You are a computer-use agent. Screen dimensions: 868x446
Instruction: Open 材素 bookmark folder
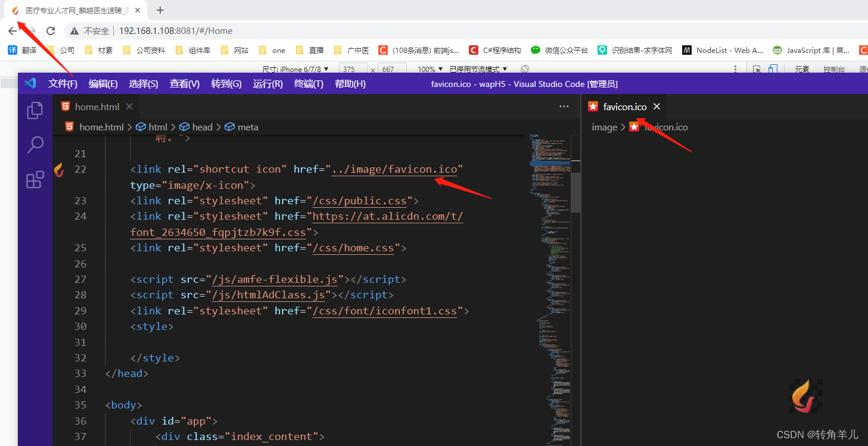pos(99,51)
